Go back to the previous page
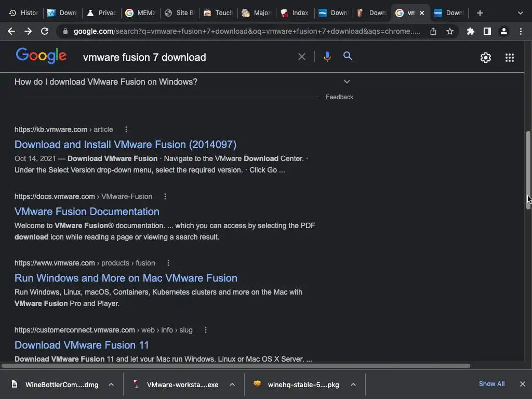532x399 pixels. (11, 31)
